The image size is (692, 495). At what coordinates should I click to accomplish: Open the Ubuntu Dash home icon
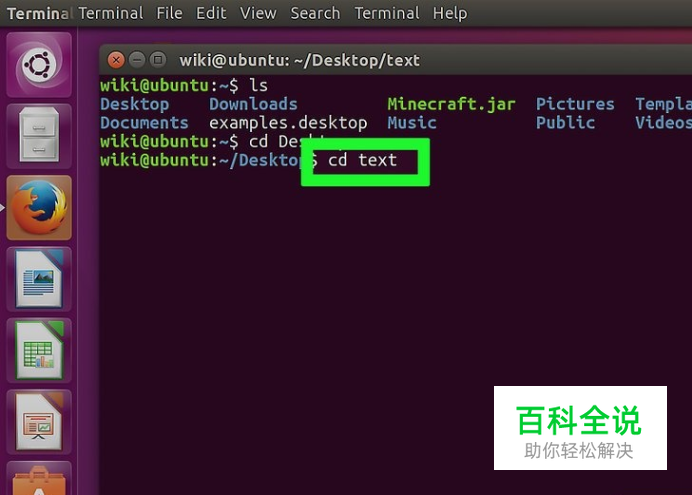click(39, 65)
